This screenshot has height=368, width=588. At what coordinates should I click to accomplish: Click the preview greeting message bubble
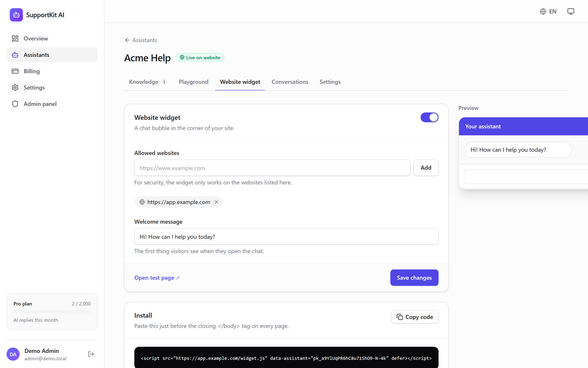tap(518, 150)
